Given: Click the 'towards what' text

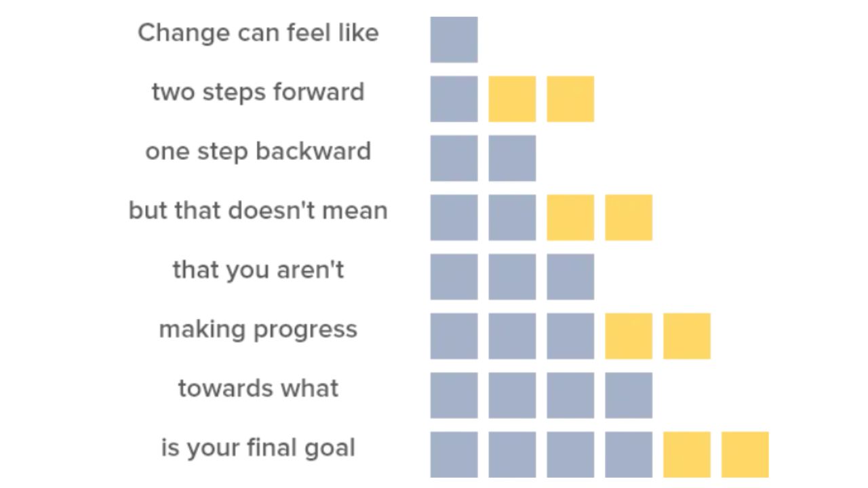Looking at the screenshot, I should click(258, 388).
